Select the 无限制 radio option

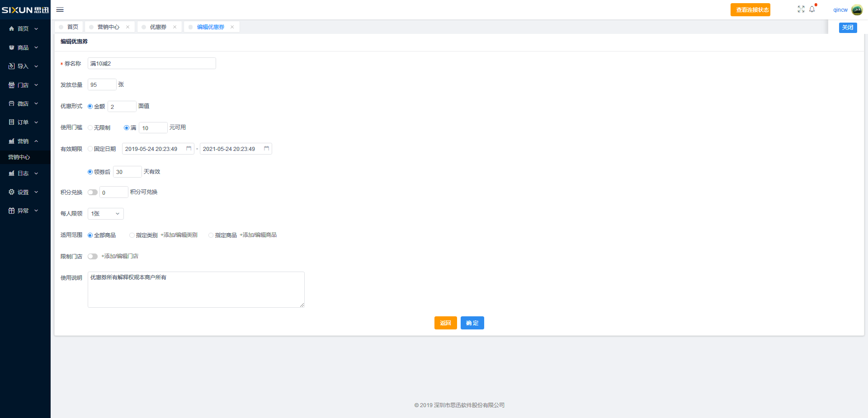click(90, 128)
